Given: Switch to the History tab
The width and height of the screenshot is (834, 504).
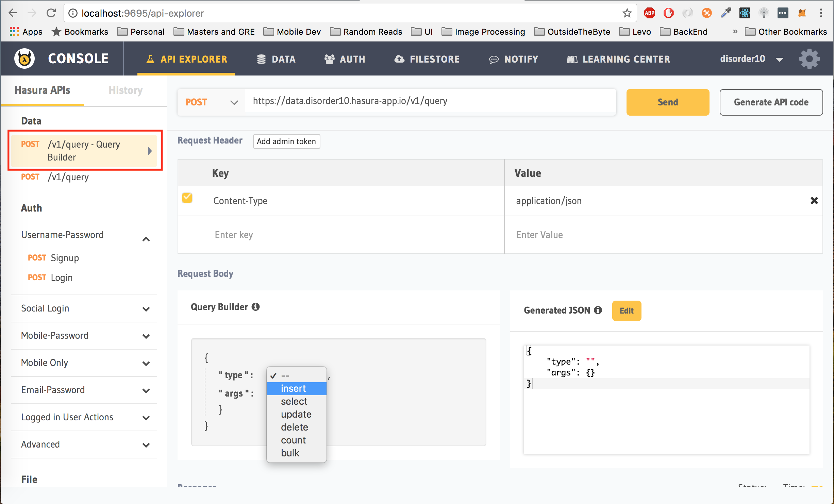Looking at the screenshot, I should point(126,90).
